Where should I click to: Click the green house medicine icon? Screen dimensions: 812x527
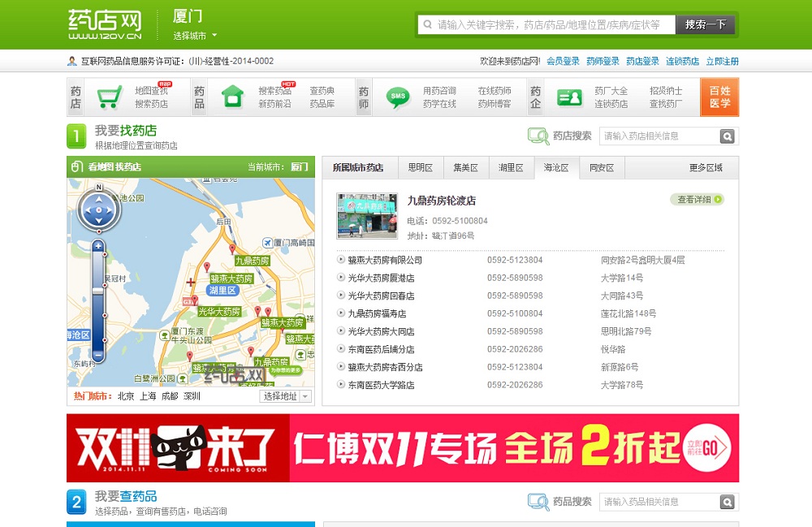pos(233,97)
